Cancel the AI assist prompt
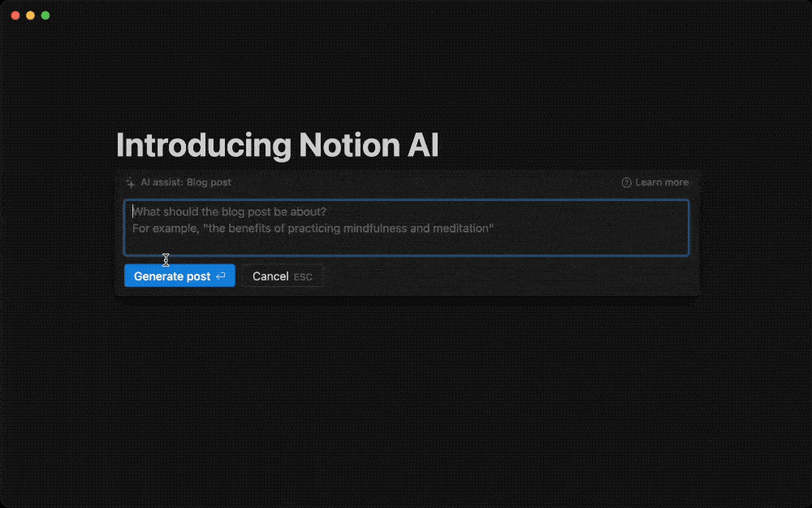The image size is (812, 508). pos(283,276)
